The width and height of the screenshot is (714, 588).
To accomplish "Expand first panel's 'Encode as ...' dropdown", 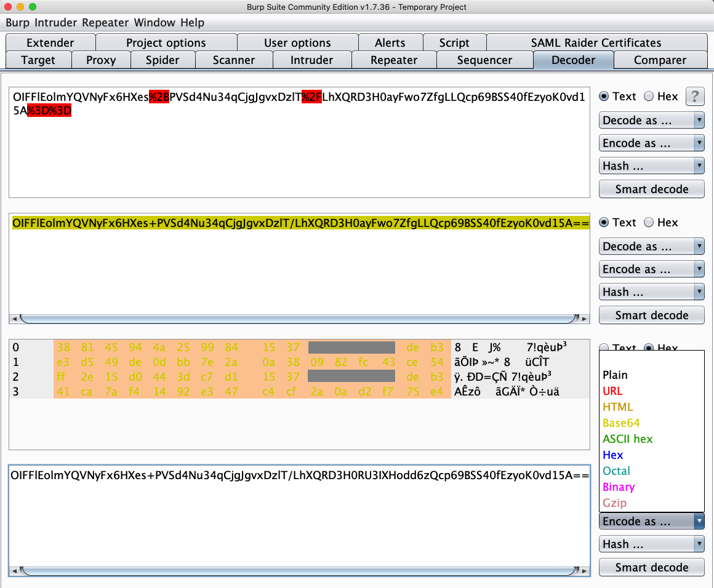I will pos(651,143).
